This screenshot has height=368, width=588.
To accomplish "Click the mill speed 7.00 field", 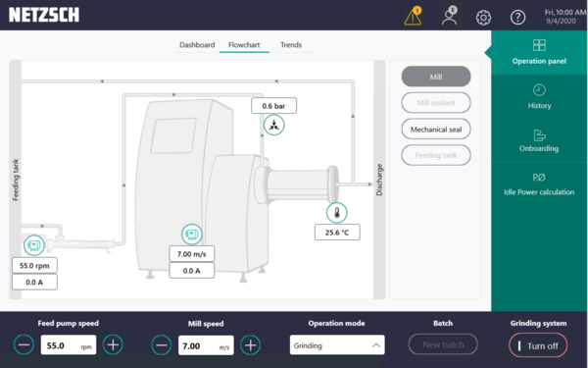I will 206,345.
